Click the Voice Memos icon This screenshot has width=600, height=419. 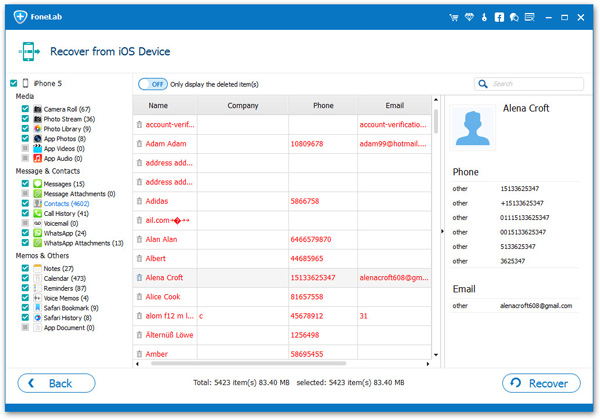[x=38, y=298]
